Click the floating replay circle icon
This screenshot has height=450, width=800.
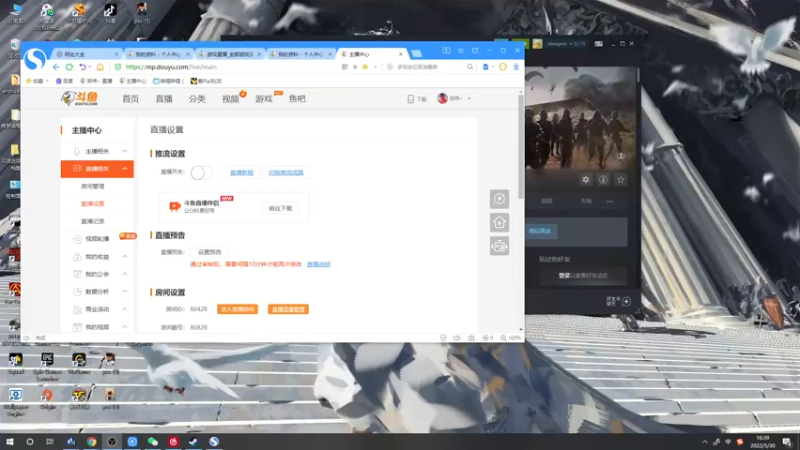click(499, 199)
